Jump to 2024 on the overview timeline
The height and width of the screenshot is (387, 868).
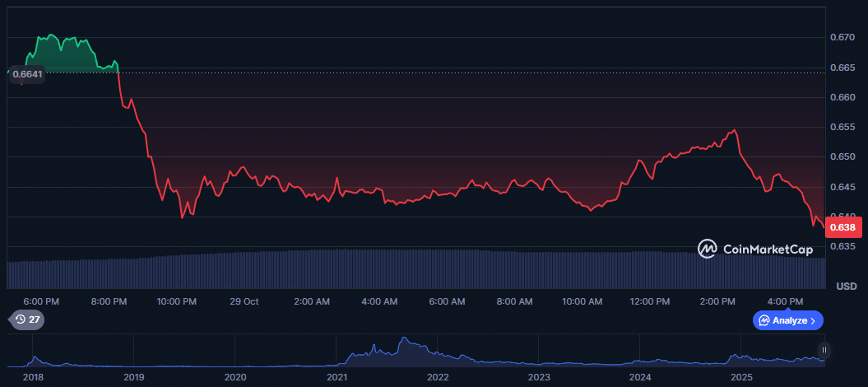point(640,377)
